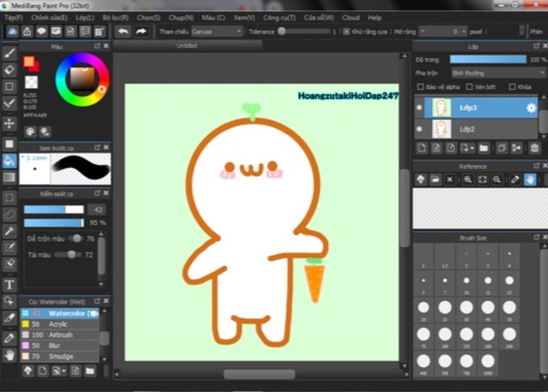548x392 pixels.
Task: Adjust the Độ trong layer opacity slider
Action: [x=488, y=59]
